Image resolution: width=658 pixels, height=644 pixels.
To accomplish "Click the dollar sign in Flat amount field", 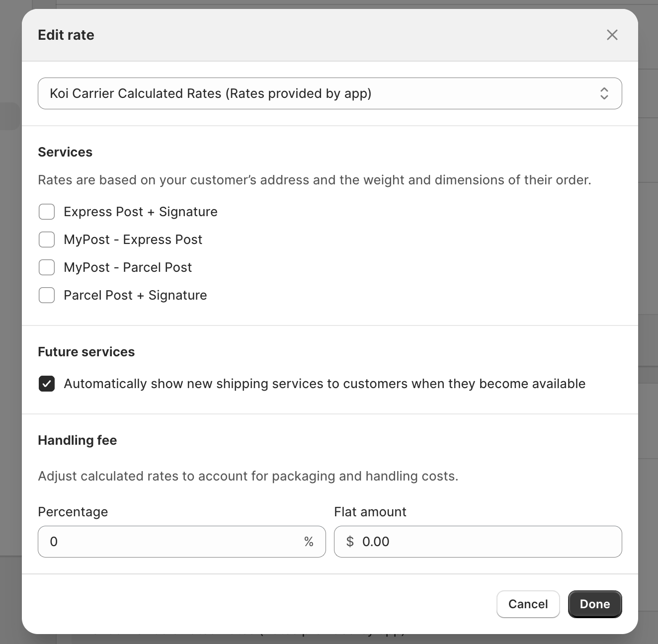I will [350, 542].
